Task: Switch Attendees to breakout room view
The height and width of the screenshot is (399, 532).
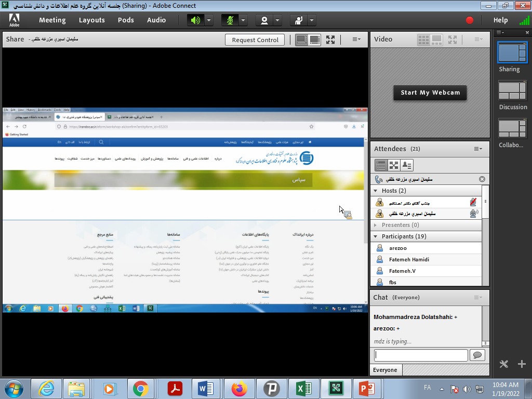Action: pos(394,165)
